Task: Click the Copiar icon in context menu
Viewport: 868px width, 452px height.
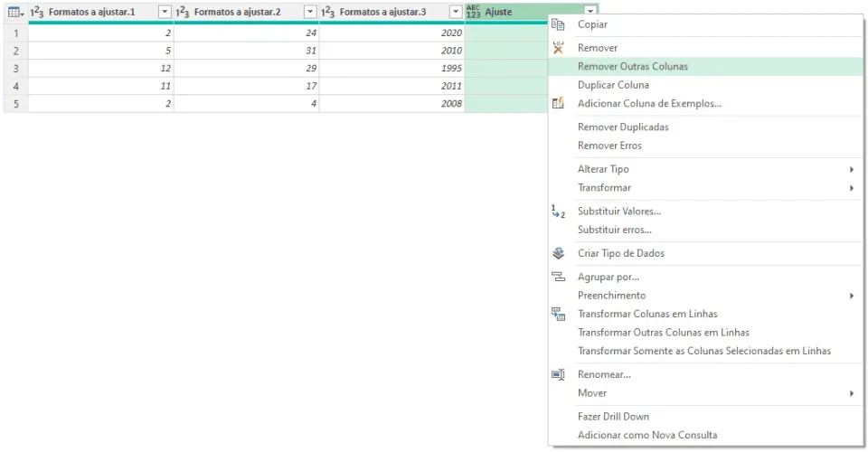Action: [558, 24]
